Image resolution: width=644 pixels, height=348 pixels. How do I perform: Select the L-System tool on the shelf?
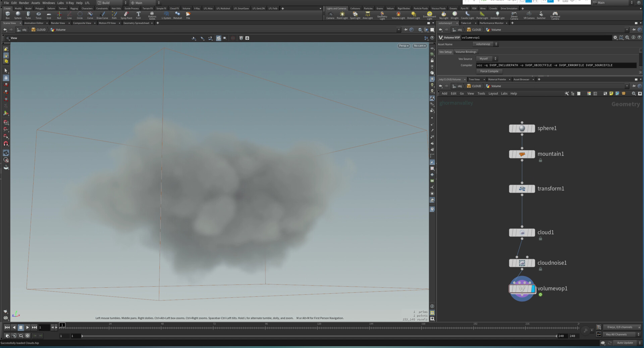[x=166, y=15]
